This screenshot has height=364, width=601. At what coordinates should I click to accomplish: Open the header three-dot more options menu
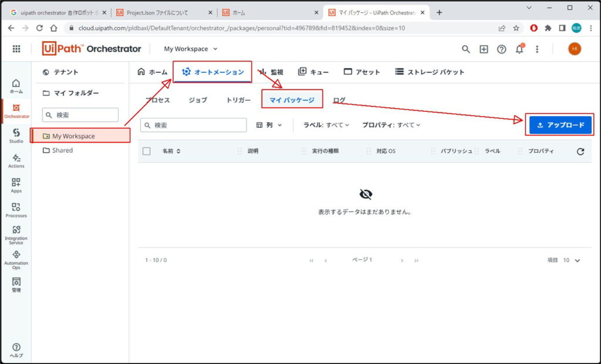[x=537, y=49]
